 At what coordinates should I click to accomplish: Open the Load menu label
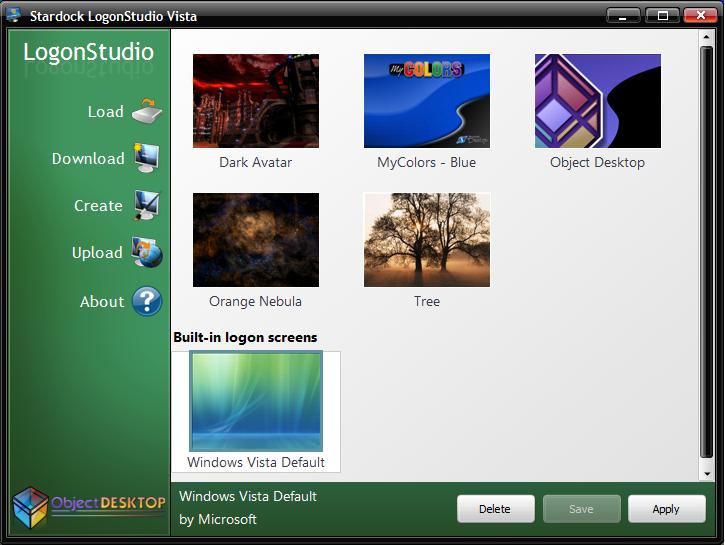coord(106,111)
